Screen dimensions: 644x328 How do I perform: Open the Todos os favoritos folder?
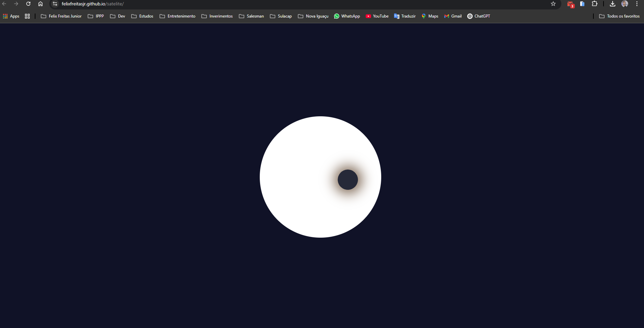coord(619,16)
